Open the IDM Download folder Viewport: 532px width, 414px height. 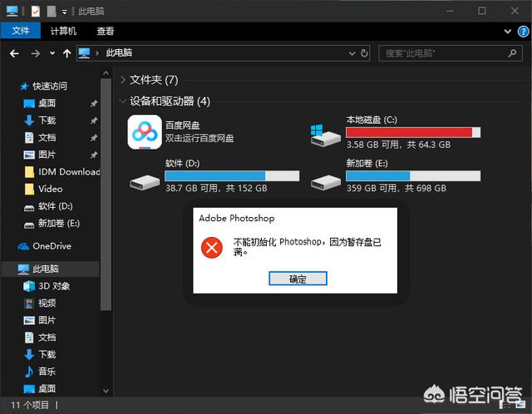point(69,172)
